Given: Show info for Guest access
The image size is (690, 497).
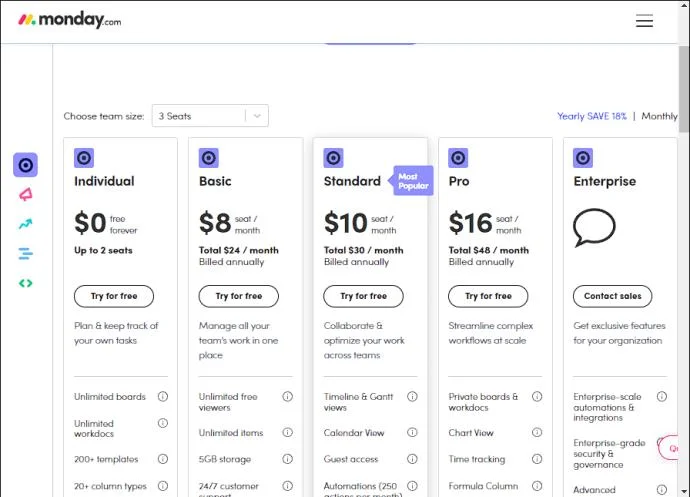Looking at the screenshot, I should 412,459.
